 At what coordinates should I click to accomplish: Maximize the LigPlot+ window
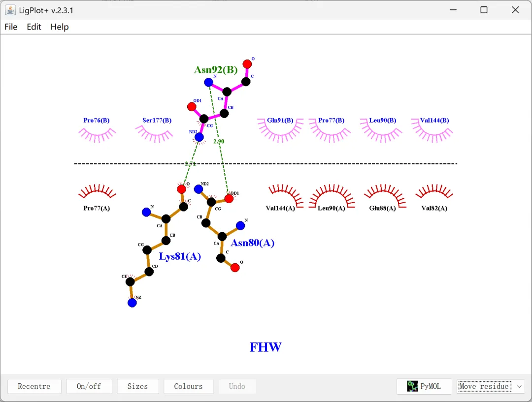pyautogui.click(x=484, y=10)
